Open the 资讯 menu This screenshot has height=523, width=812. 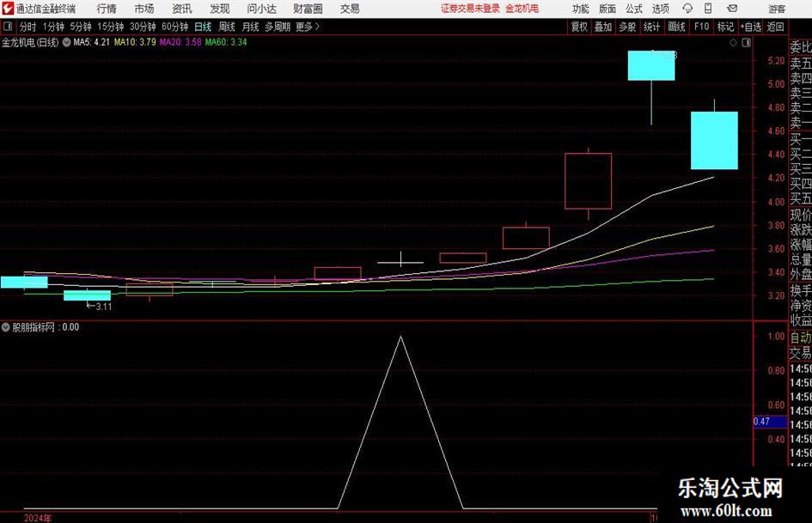click(x=182, y=9)
